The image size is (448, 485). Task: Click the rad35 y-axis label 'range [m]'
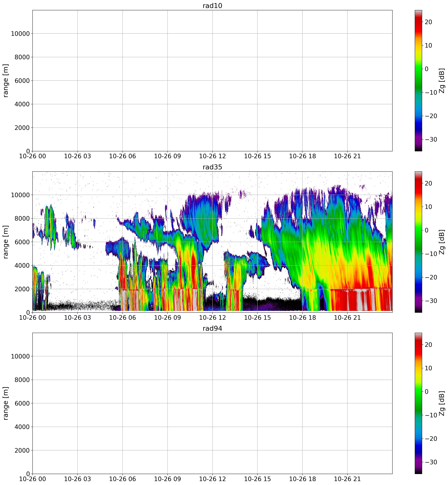(x=6, y=242)
